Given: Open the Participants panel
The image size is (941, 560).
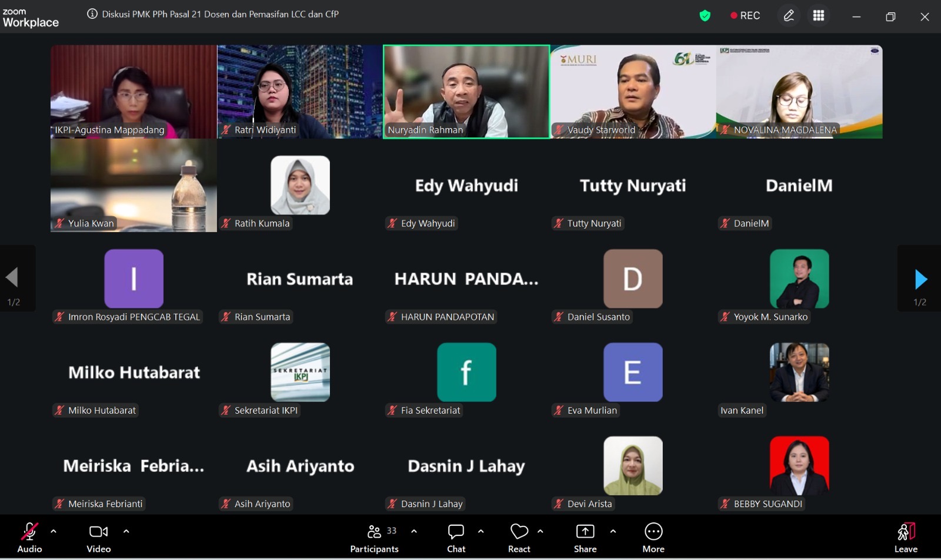Looking at the screenshot, I should point(374,538).
